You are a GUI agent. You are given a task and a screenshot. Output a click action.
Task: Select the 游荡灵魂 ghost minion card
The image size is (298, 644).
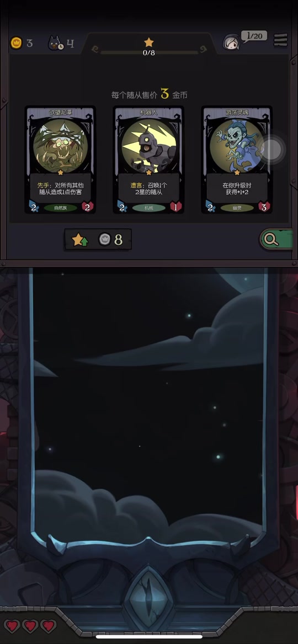(x=237, y=160)
